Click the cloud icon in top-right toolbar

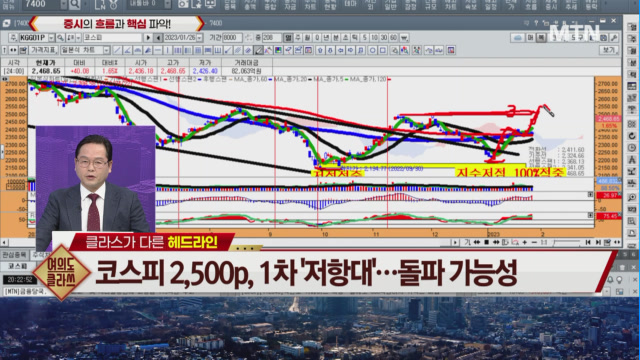517,38
